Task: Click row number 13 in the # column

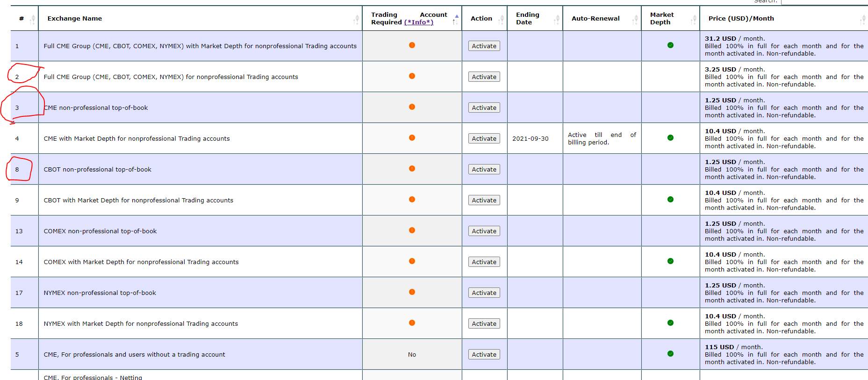Action: coord(19,231)
